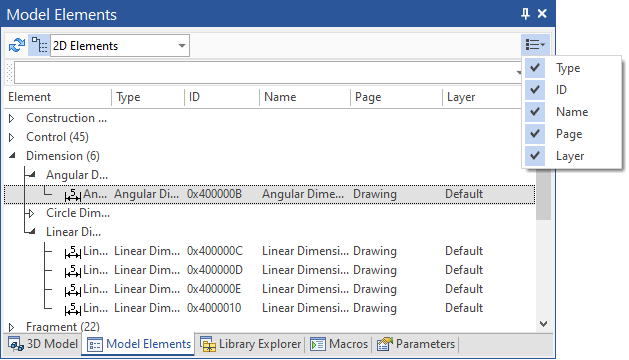
Task: Click the vertical scrollbar down arrow
Action: (544, 323)
